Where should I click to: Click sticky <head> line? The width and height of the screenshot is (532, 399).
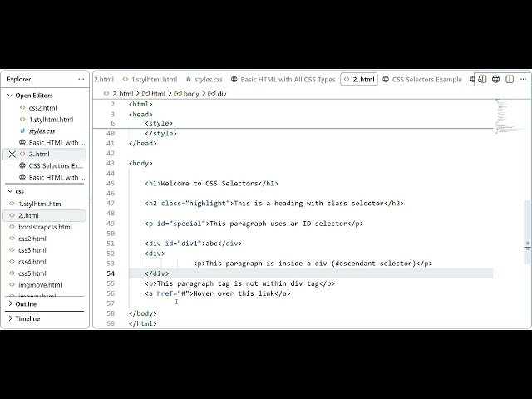click(140, 114)
